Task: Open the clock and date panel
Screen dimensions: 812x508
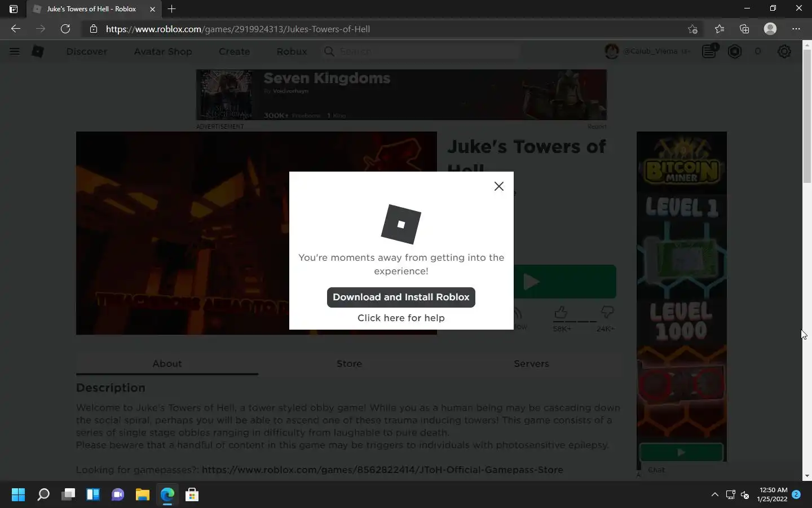Action: click(x=773, y=495)
